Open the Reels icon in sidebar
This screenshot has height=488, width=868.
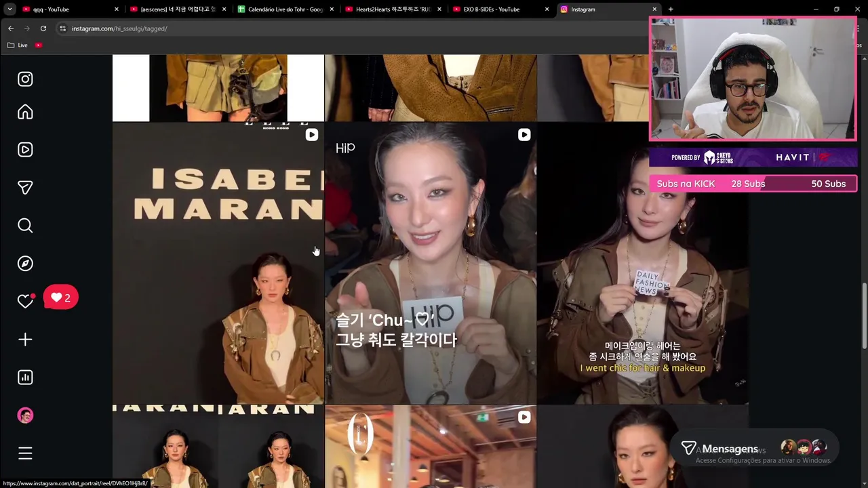[x=25, y=150]
